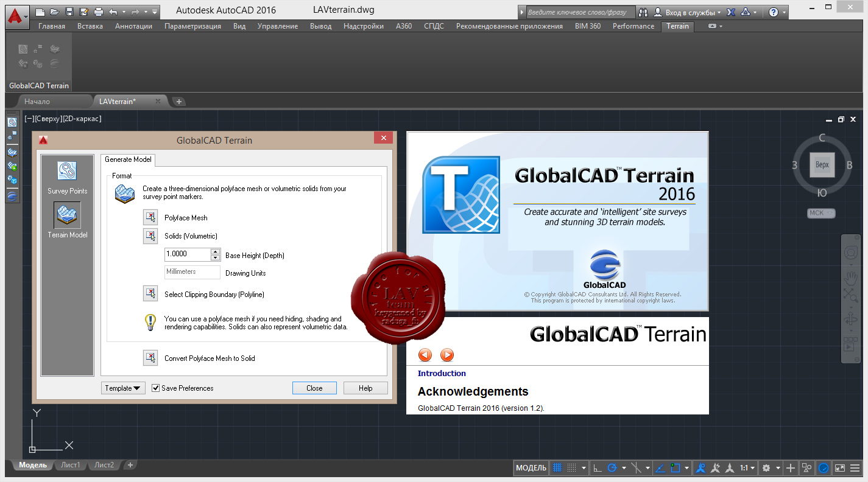Open the MCK coordinate system dropdown
Screen dimensions: 868x482
[x=821, y=213]
